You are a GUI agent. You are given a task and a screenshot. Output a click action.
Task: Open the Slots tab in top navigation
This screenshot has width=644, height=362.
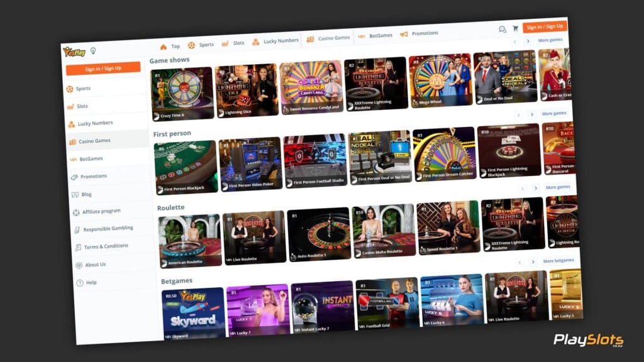236,43
